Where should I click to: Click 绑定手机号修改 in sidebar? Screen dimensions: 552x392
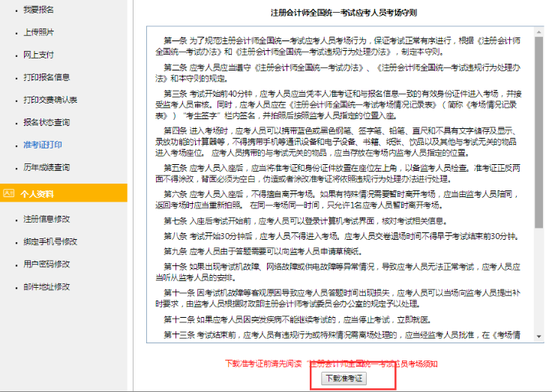49,241
